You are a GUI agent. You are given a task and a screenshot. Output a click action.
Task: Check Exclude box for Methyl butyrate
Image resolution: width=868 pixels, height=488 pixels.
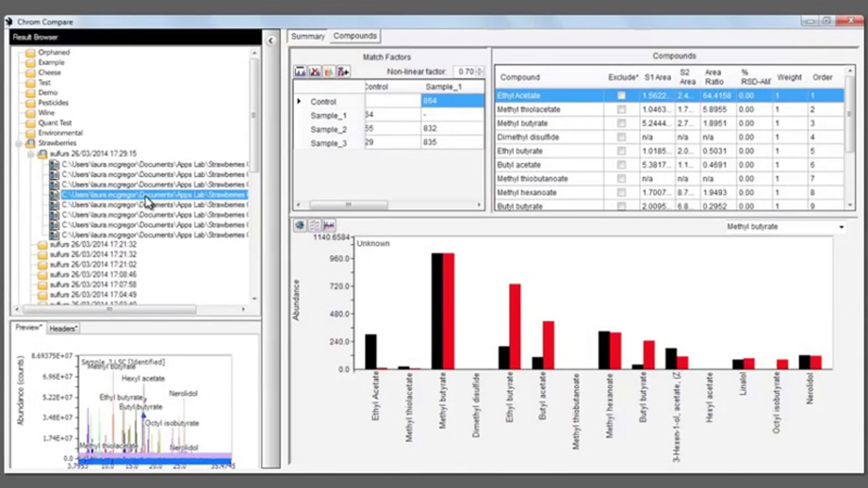coord(621,124)
